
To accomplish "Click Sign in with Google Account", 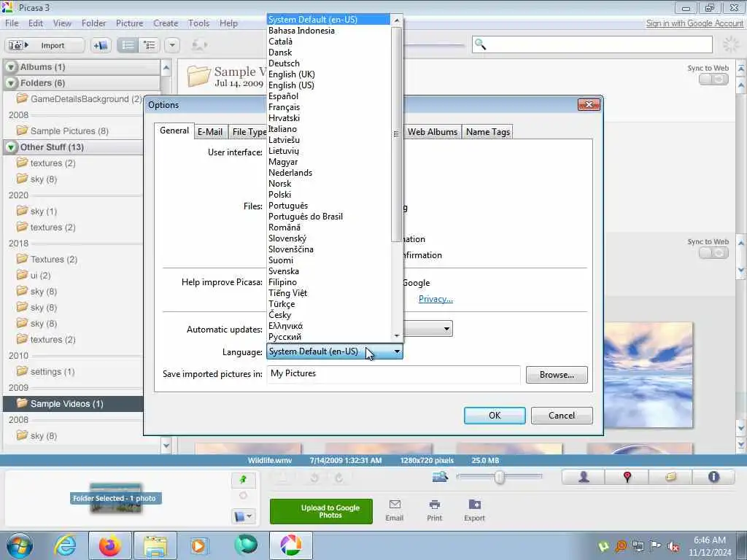I will [x=694, y=23].
